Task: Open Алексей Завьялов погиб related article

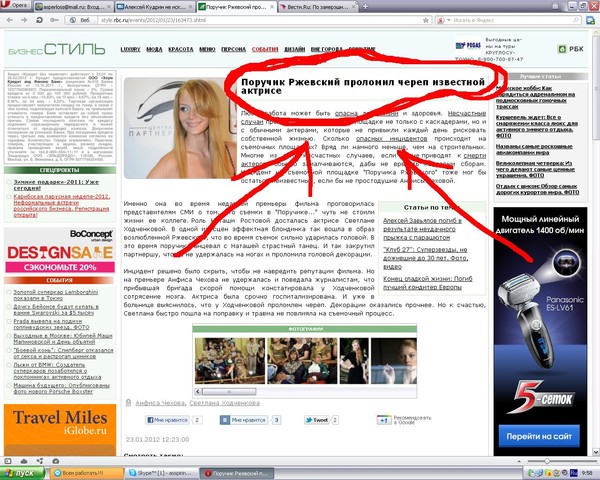Action: pyautogui.click(x=422, y=229)
